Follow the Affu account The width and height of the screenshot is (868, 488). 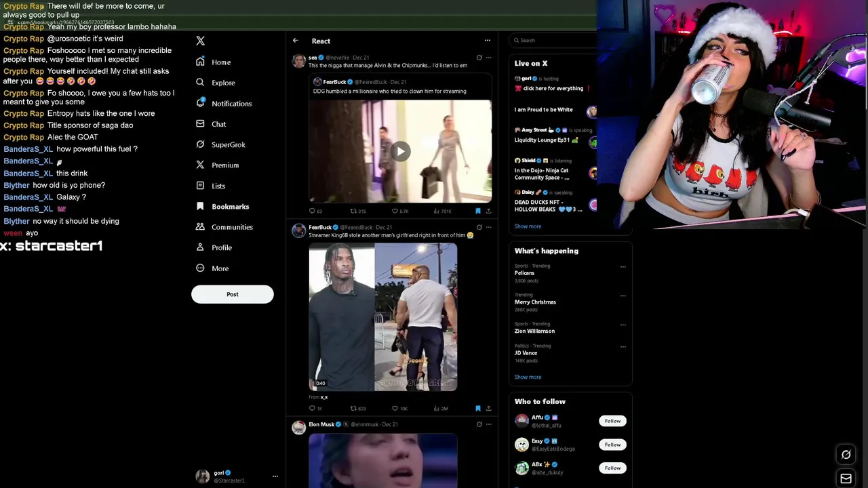tap(612, 421)
